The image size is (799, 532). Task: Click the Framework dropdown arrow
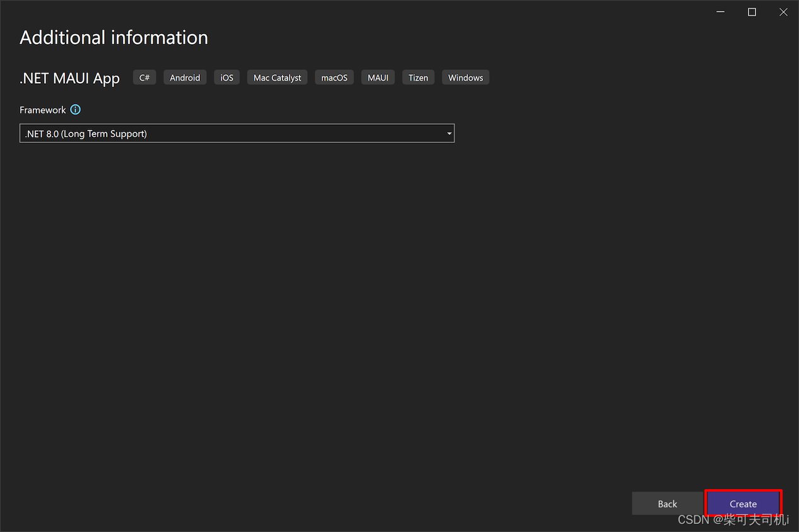point(449,134)
